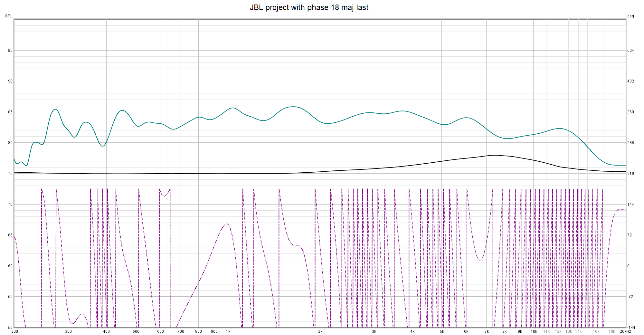Click the 65 value on SPL axis
The image size is (644, 335).
[x=10, y=235]
